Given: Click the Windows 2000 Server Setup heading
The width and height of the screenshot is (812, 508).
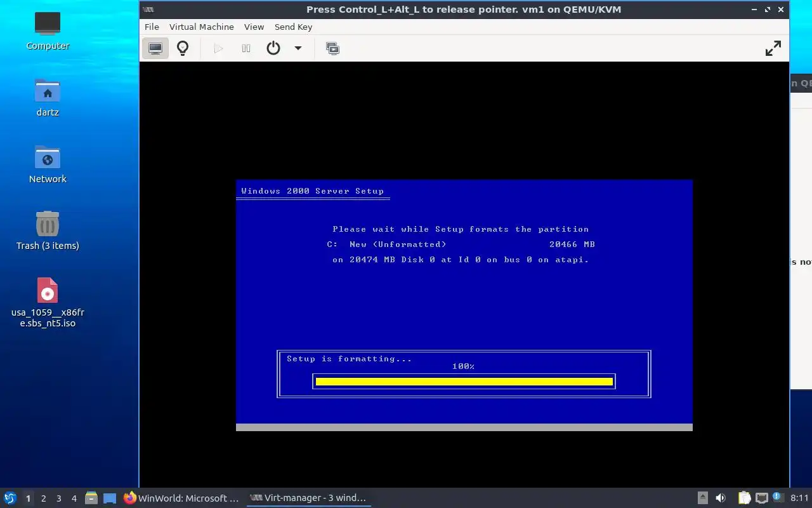Looking at the screenshot, I should 312,191.
